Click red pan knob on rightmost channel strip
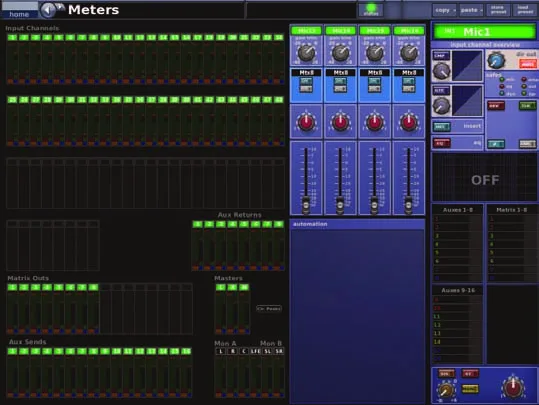The width and height of the screenshot is (539, 405). click(x=409, y=122)
